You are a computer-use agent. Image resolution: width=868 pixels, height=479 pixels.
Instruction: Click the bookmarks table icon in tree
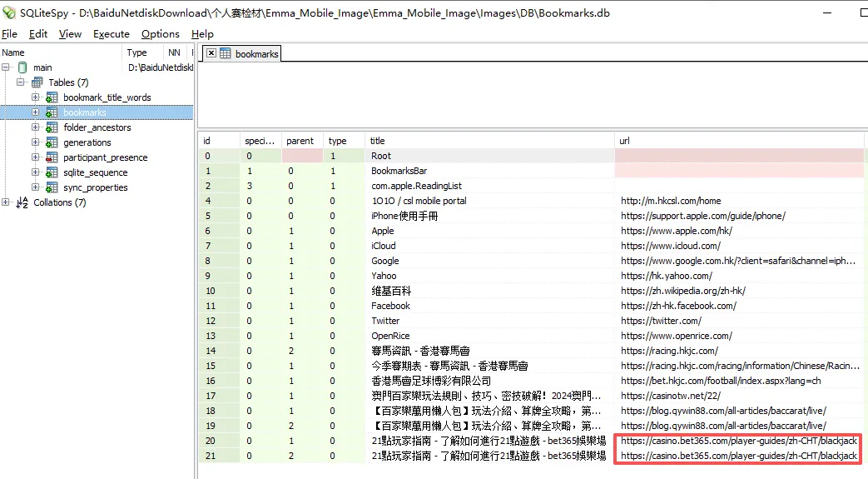[x=52, y=112]
